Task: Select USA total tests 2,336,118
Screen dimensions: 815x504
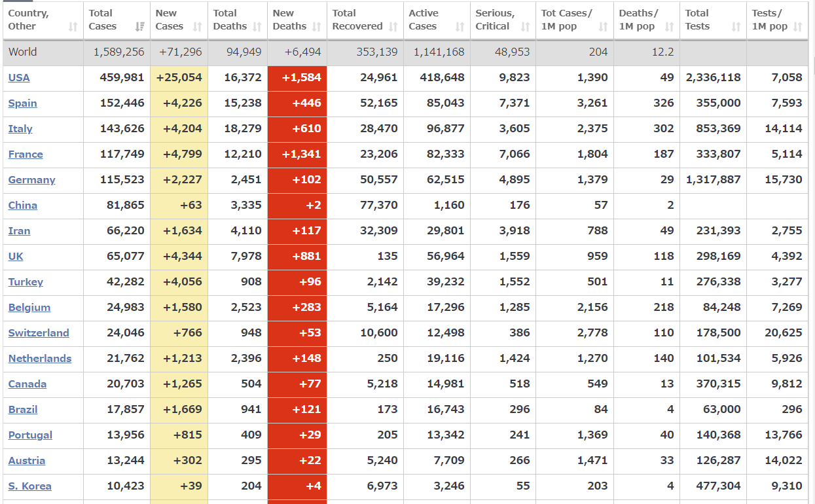Action: (x=714, y=77)
